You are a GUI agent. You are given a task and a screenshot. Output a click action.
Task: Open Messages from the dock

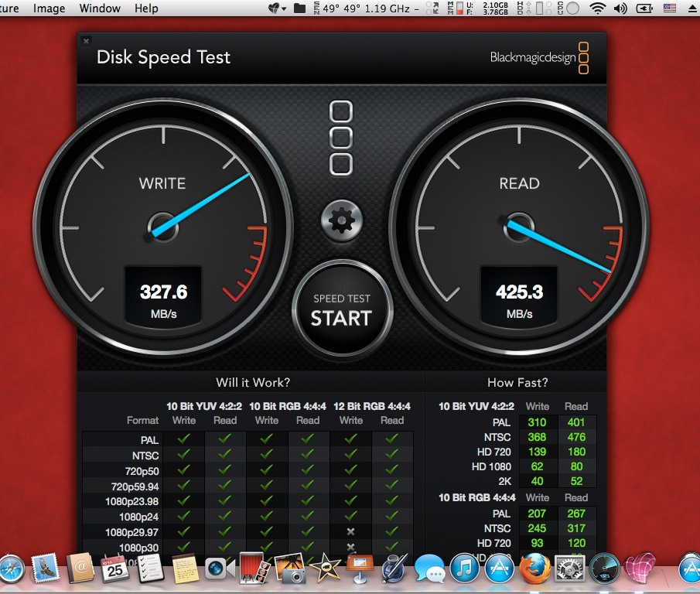tap(429, 569)
